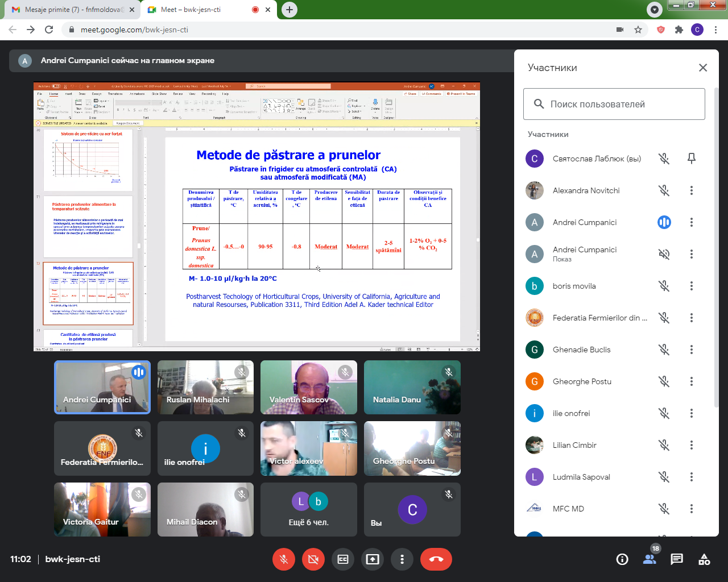
Task: Open a new browser tab
Action: pos(289,10)
